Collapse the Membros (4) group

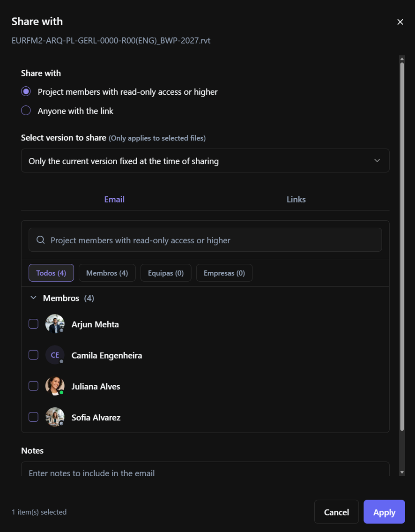33,298
